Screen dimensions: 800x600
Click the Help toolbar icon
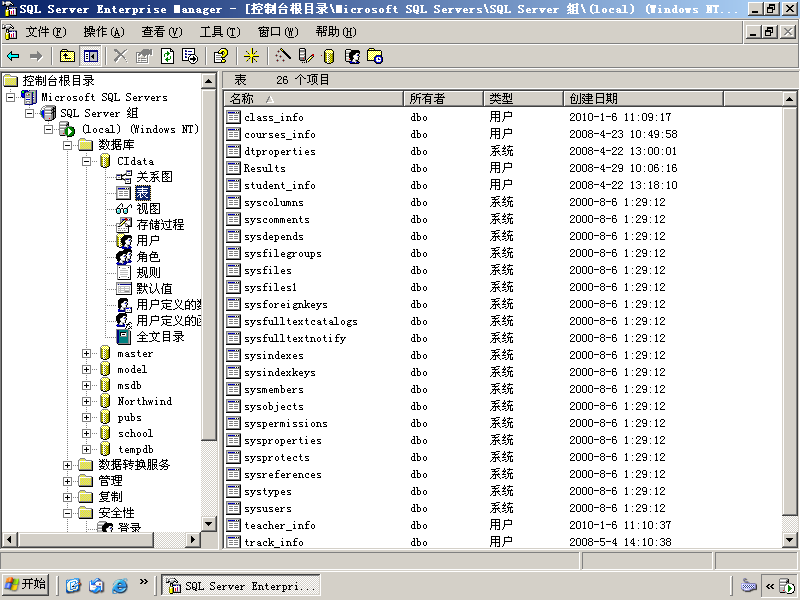[x=221, y=56]
